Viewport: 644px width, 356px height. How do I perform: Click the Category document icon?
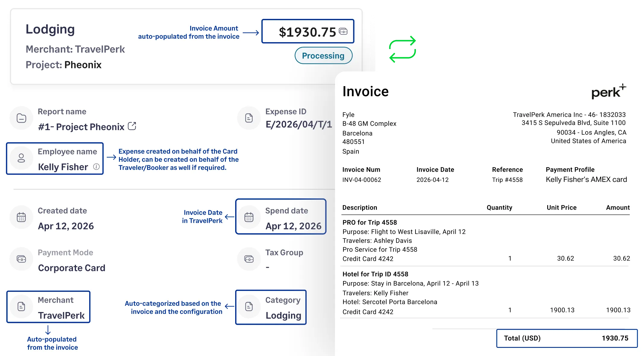tap(249, 307)
